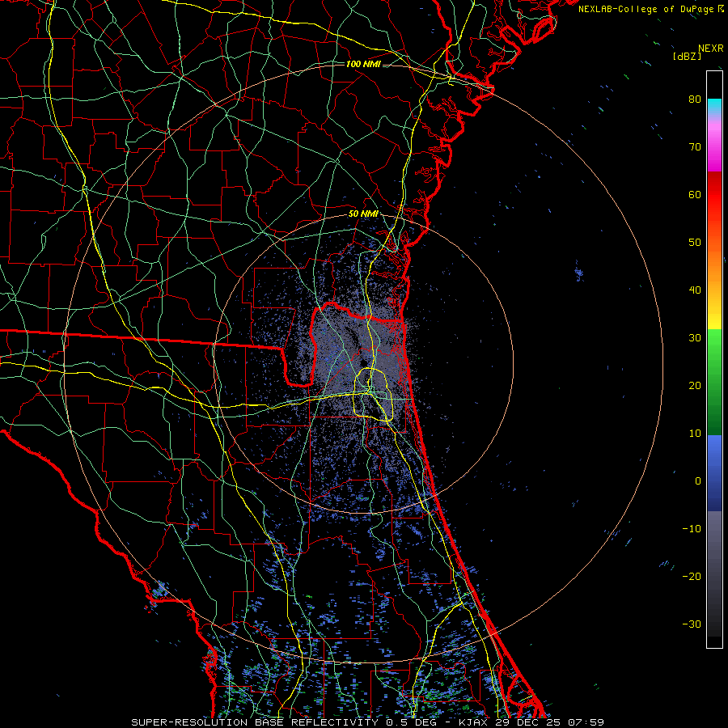Screen dimensions: 728x728
Task: Pick the green band on the reflectivity color bar
Action: click(x=714, y=382)
